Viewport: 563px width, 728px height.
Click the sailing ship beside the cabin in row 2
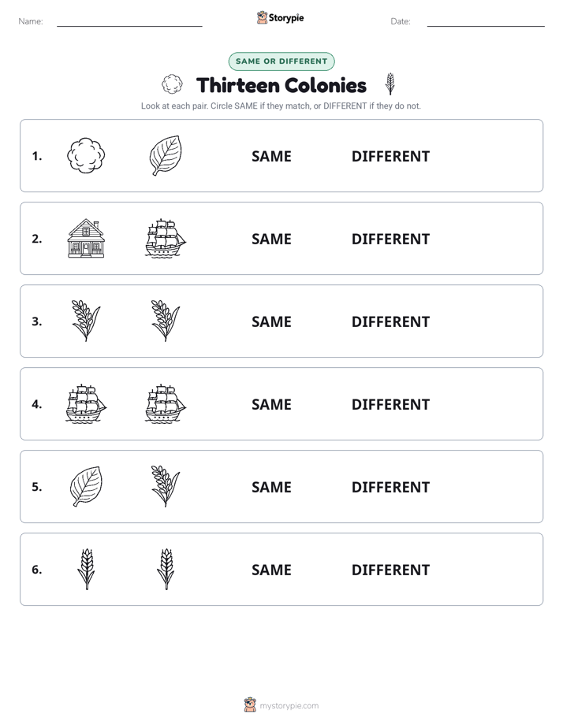(166, 238)
